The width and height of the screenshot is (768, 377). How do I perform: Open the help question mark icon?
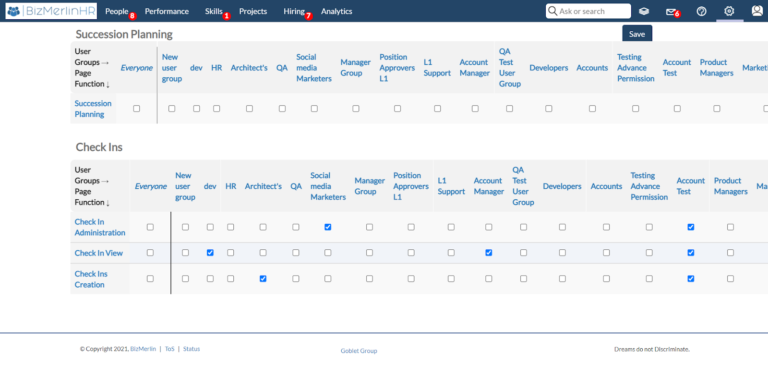701,11
